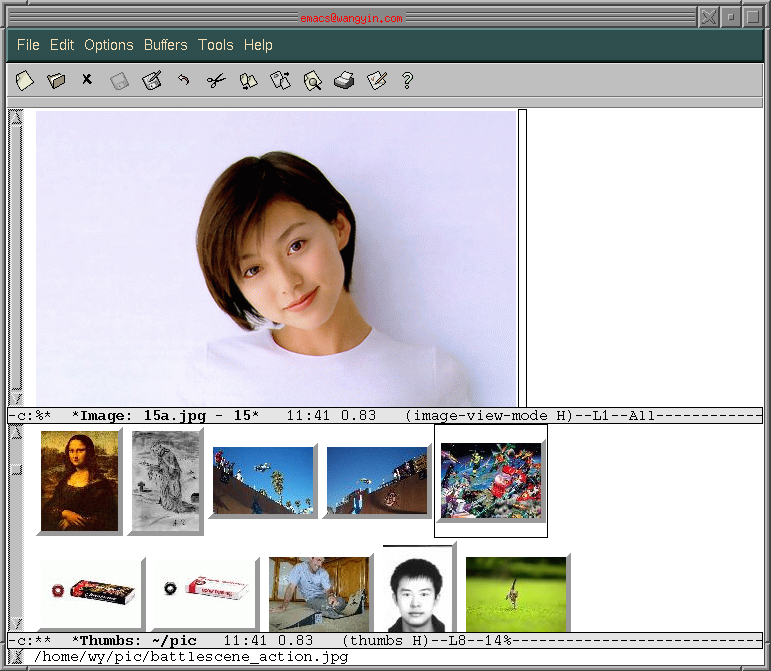This screenshot has width=771, height=671.
Task: Click the image window scrollbar down arrow
Action: pos(16,398)
